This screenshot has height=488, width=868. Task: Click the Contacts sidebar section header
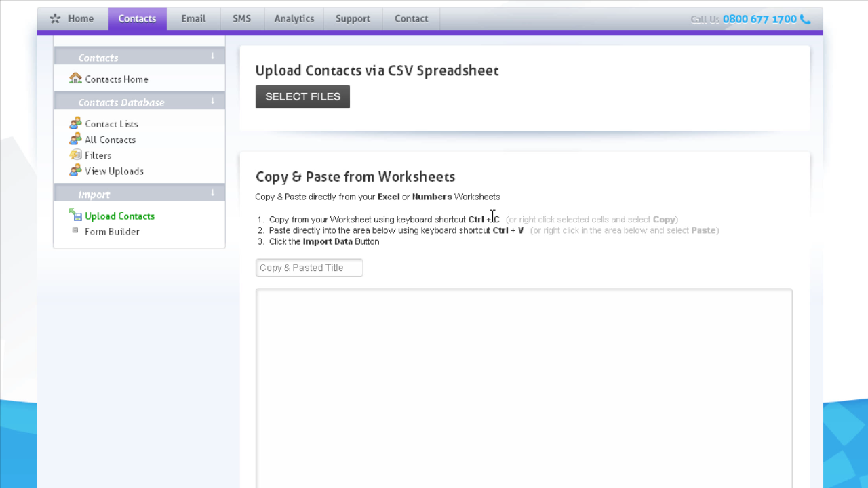139,57
